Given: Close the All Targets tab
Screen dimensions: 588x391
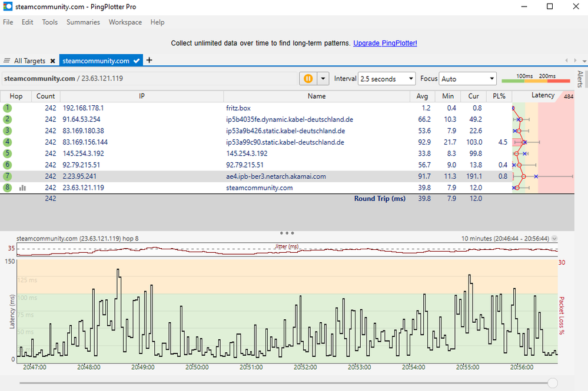Looking at the screenshot, I should pos(52,61).
